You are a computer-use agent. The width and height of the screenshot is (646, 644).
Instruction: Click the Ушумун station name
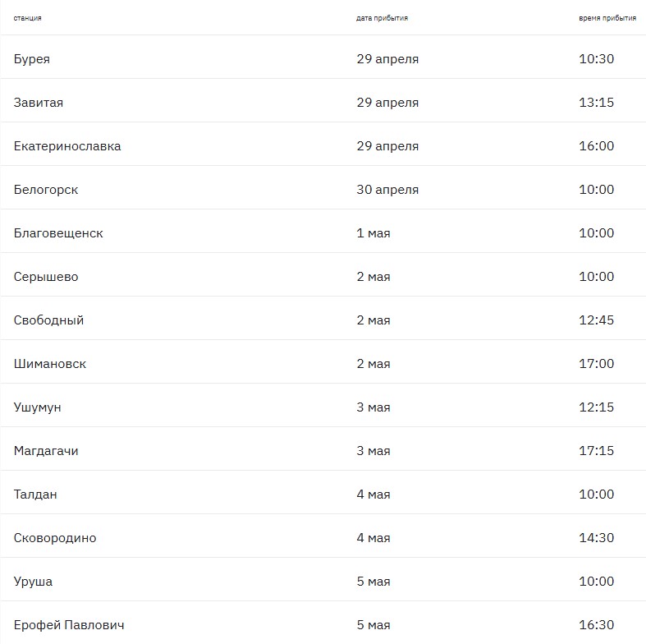click(x=38, y=407)
